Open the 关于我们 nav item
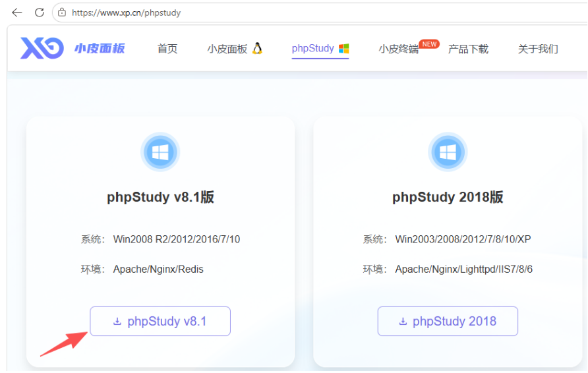This screenshot has width=588, height=373. 538,49
